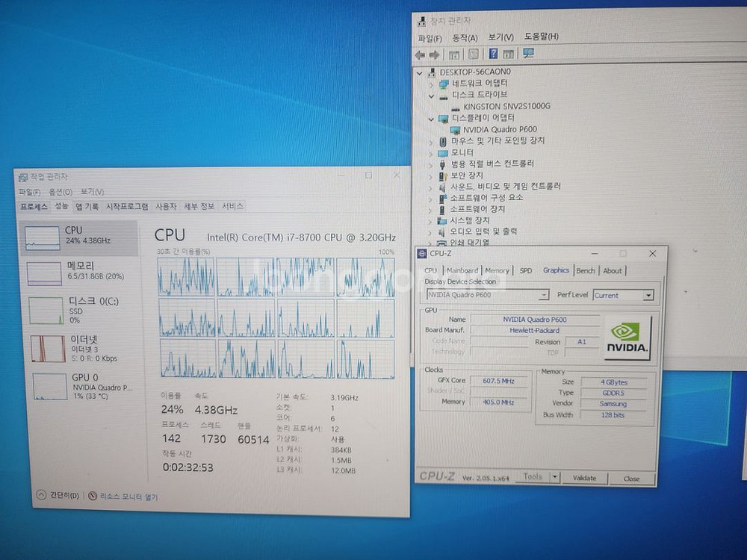Click the 네트워크 어댑터 category icon
The height and width of the screenshot is (560, 747).
point(444,84)
